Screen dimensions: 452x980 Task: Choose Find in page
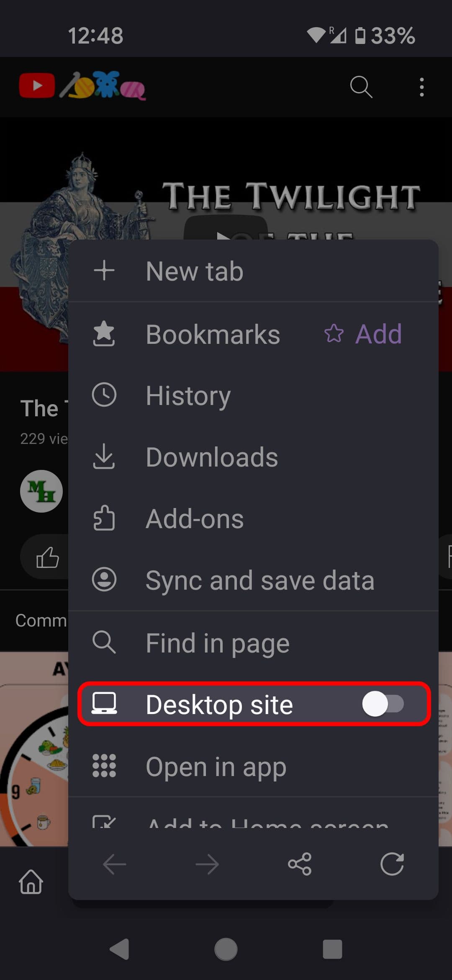tap(253, 642)
